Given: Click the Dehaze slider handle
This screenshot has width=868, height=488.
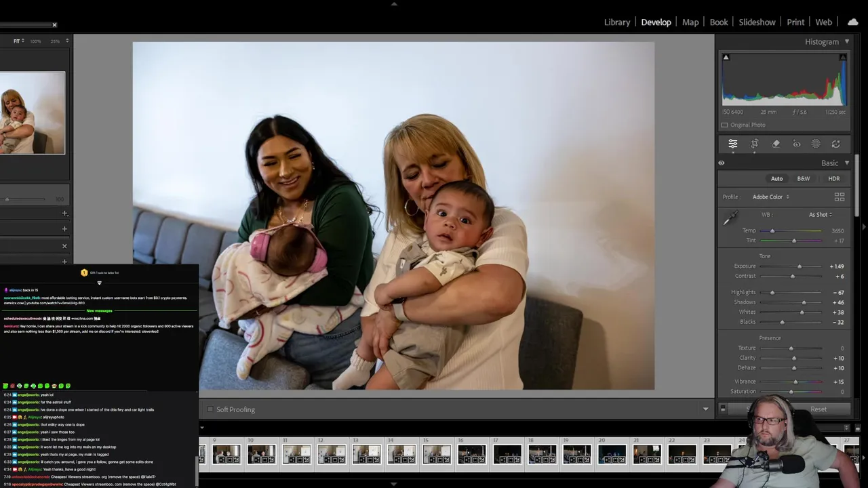Looking at the screenshot, I should click(794, 368).
